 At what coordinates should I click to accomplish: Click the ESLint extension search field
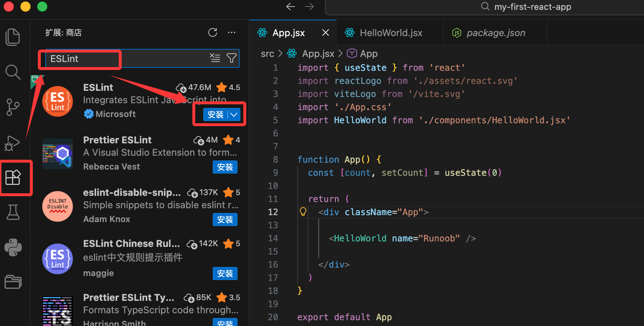coord(124,59)
